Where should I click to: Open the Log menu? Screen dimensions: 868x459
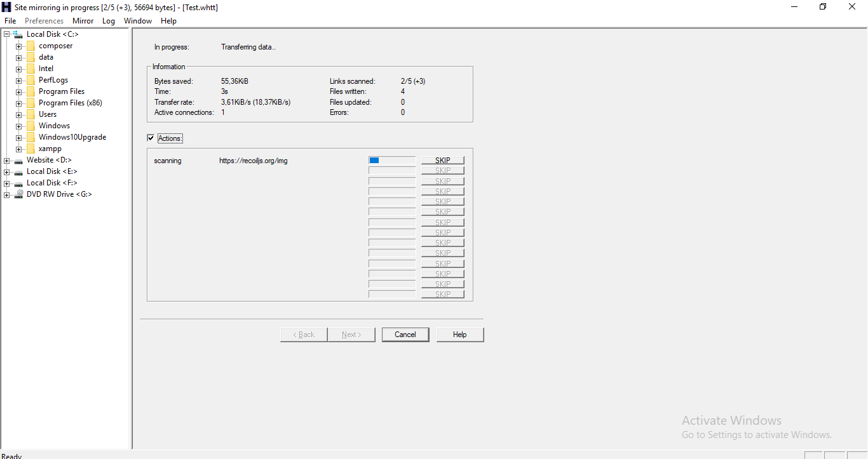click(x=109, y=21)
